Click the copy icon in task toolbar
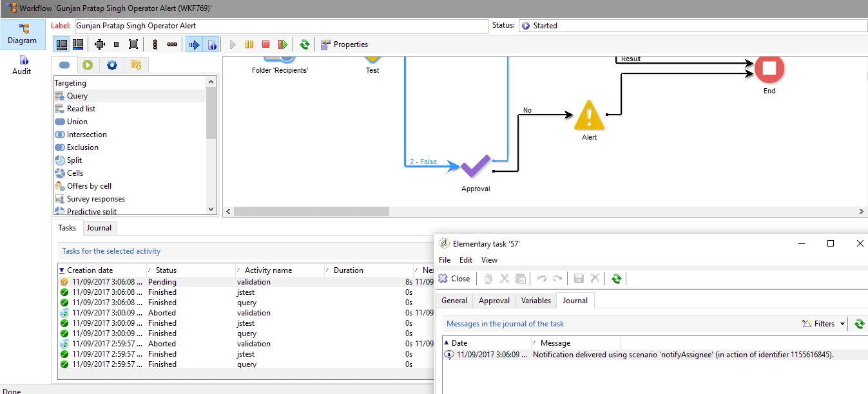868x394 pixels. 488,279
